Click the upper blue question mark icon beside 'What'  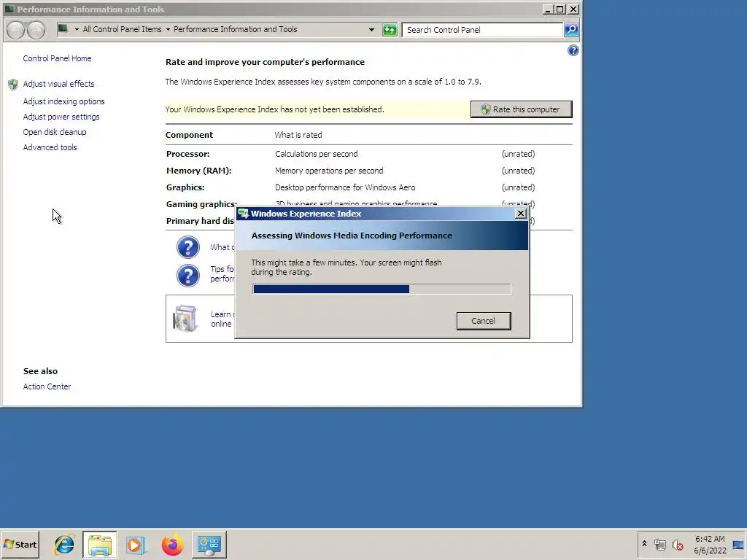click(188, 247)
